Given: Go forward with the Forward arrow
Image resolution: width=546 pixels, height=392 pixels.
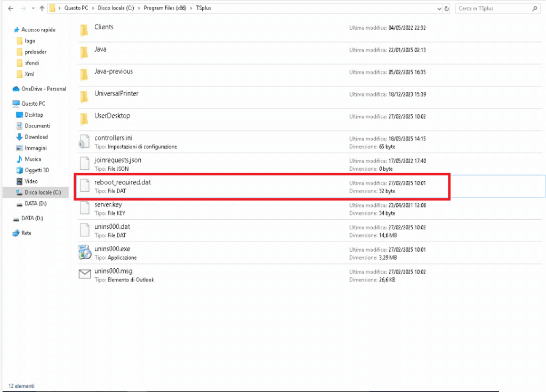Looking at the screenshot, I should tap(23, 9).
